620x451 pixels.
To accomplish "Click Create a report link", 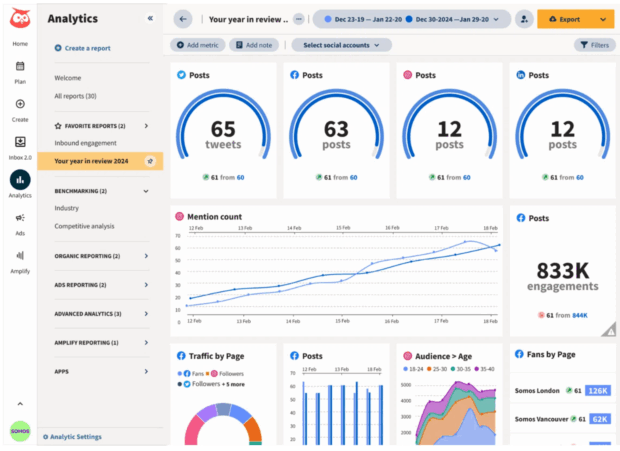I will point(83,48).
